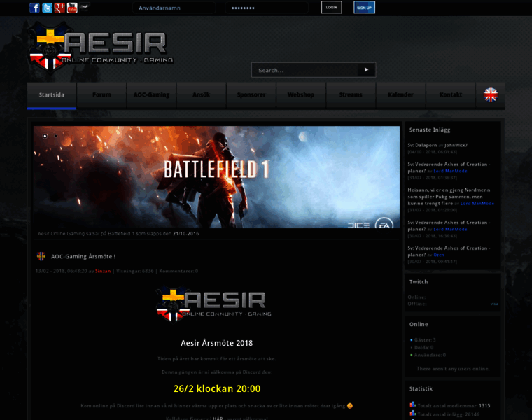Click the Battlefield 1 banner image
This screenshot has width=532, height=420.
(216, 177)
